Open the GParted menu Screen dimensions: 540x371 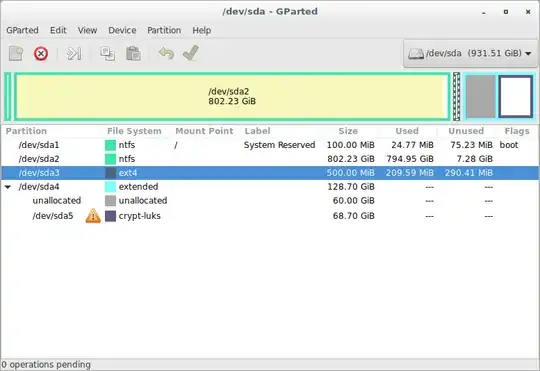[22, 30]
